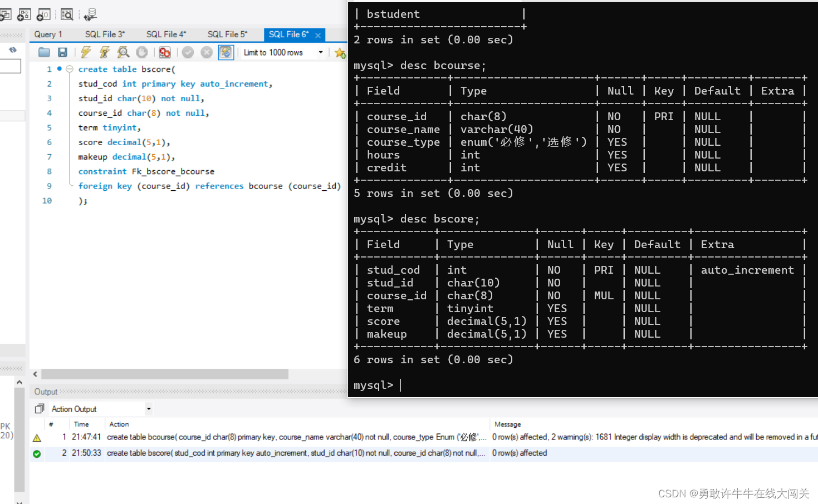Click the sidebar refresh arrows icon
Viewport: 818px width, 504px height.
click(x=13, y=50)
